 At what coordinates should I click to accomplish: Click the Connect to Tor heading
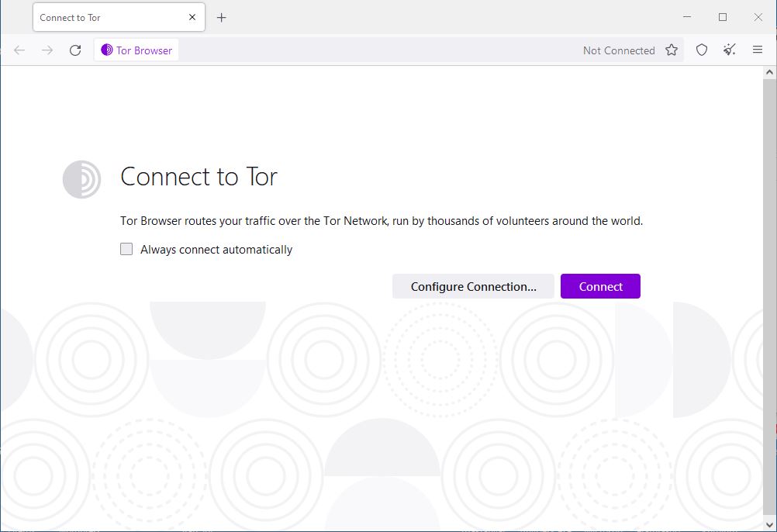[x=199, y=177]
